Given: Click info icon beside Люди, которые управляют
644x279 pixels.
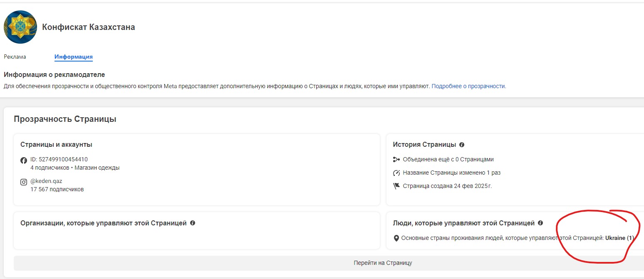Looking at the screenshot, I should pyautogui.click(x=540, y=223).
